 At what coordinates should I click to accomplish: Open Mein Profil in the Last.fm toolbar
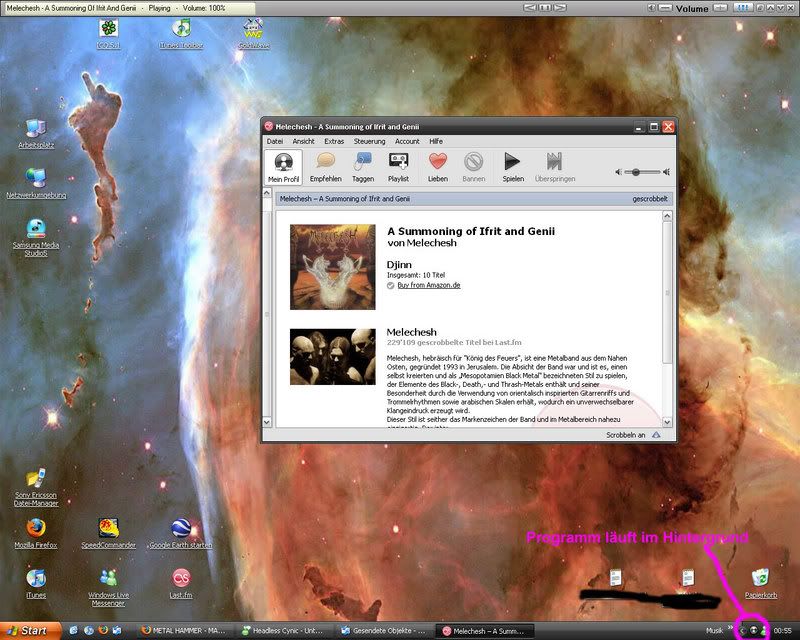283,167
